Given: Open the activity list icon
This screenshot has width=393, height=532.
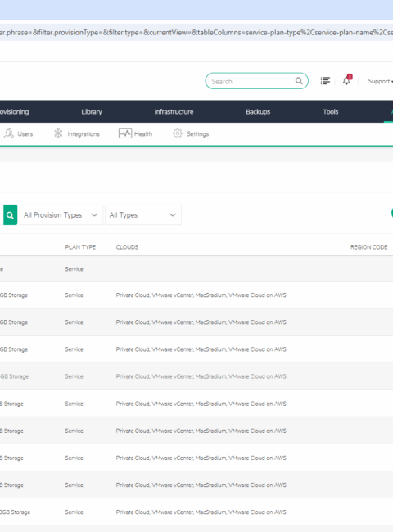Looking at the screenshot, I should 325,81.
